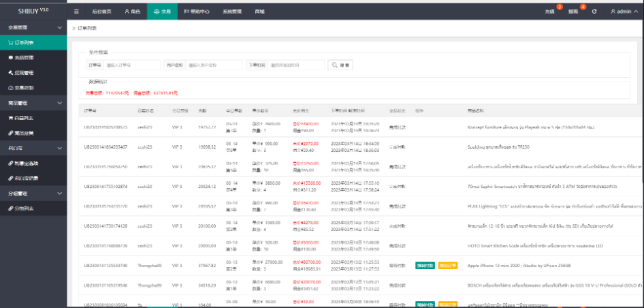Click the gavel icon before 提现管理
The width and height of the screenshot is (644, 308).
pos(11,73)
